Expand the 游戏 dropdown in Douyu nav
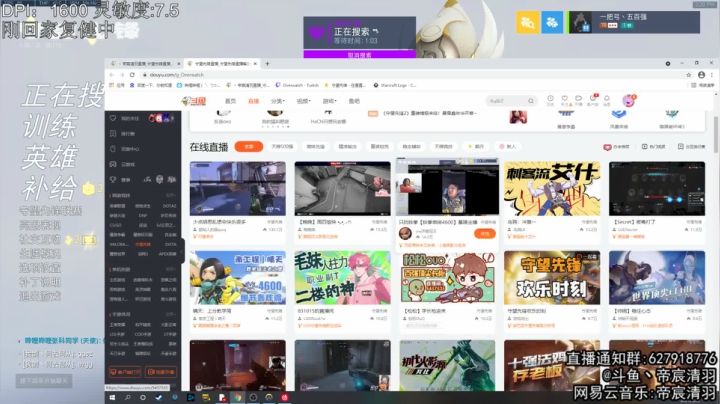Viewport: 720px width, 404px height. pyautogui.click(x=329, y=101)
